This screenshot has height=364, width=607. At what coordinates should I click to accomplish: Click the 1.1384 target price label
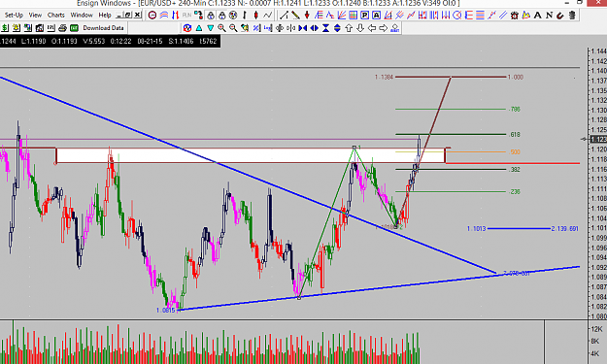[384, 77]
